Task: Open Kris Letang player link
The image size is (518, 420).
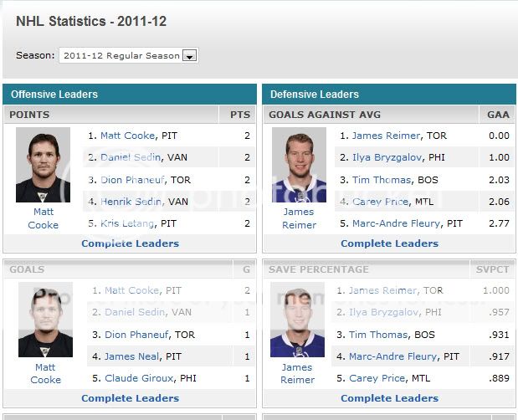Action: point(127,223)
